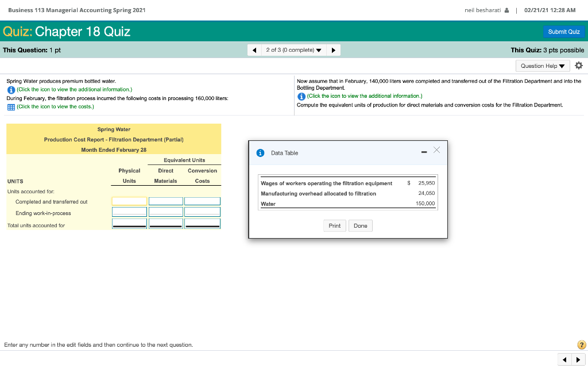Click the Done button in Data Table

(361, 225)
